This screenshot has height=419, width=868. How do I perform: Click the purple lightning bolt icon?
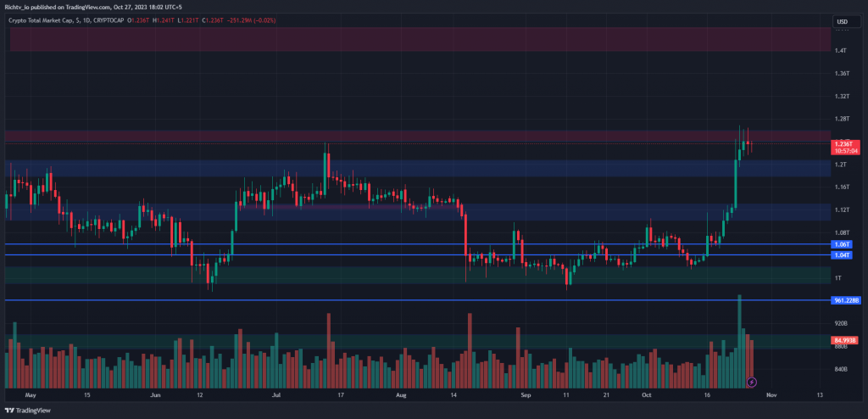pos(752,382)
